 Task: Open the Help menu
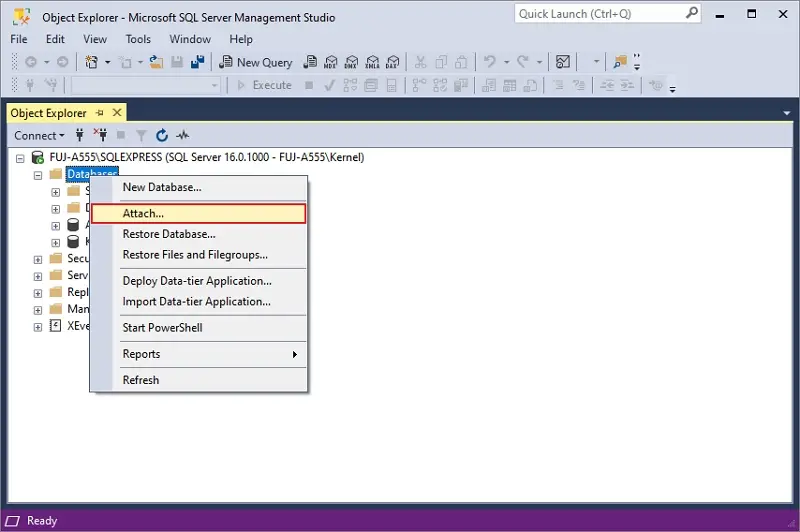241,39
